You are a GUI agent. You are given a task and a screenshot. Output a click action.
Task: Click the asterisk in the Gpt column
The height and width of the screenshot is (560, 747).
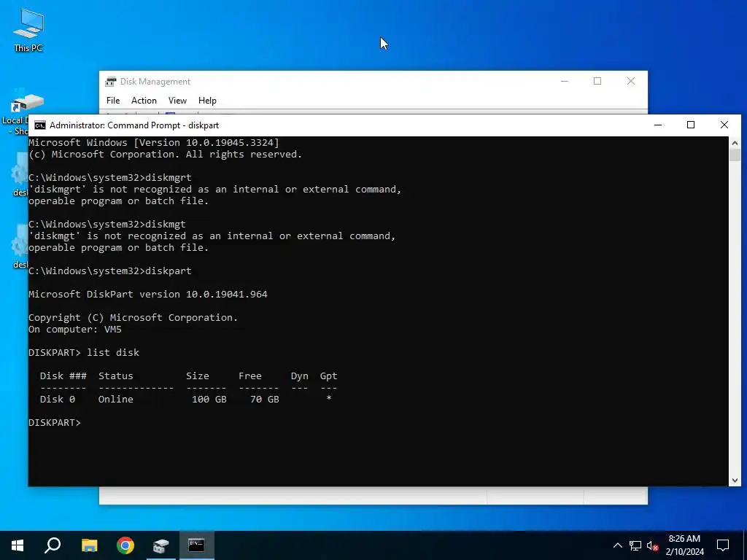tap(329, 399)
